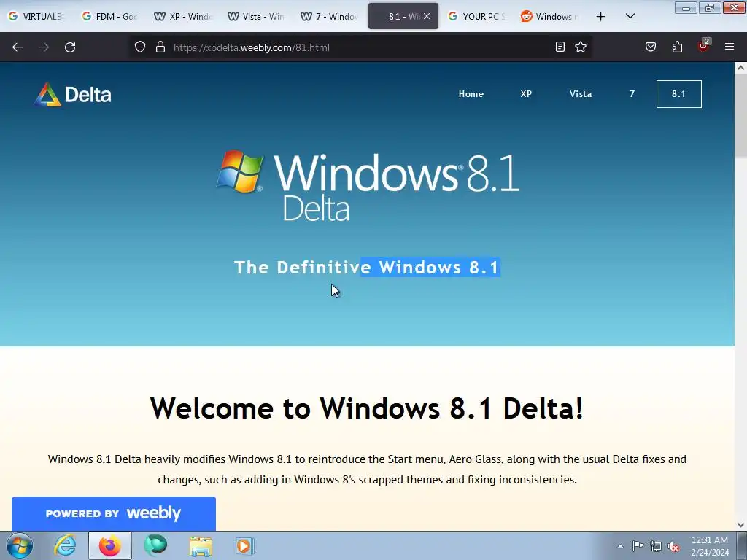747x560 pixels.
Task: Switch to the XP - Windows tab
Action: click(x=182, y=17)
